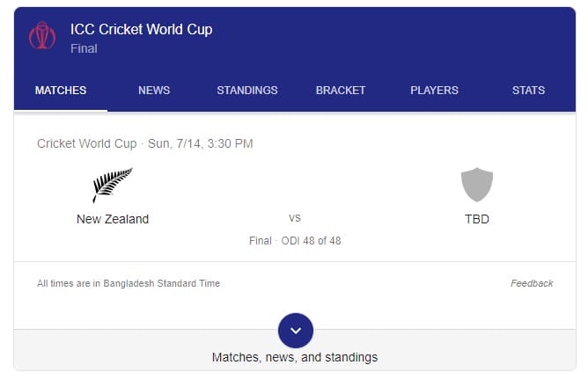Open the Matches tab
The image size is (588, 372).
(61, 91)
